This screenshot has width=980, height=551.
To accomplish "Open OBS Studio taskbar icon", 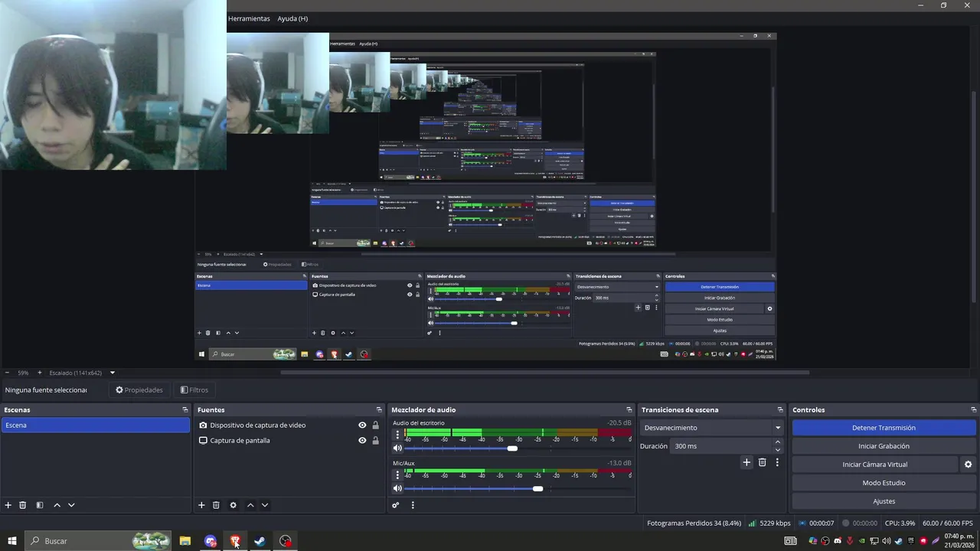I will click(x=286, y=541).
